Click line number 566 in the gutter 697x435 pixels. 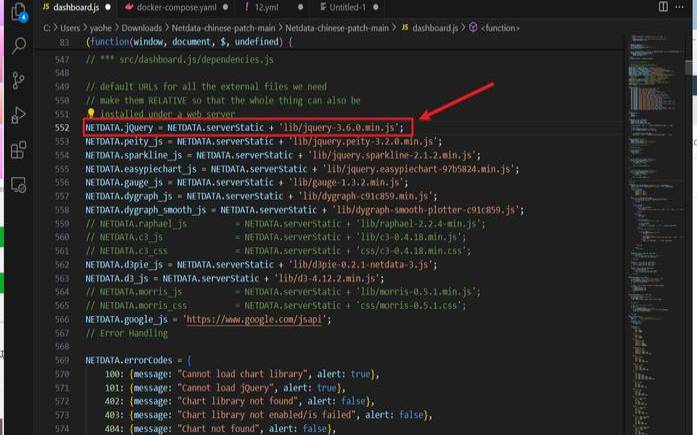(x=62, y=319)
